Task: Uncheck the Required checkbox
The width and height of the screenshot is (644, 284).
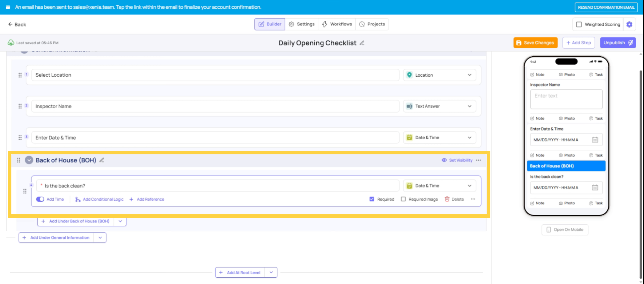Action: [x=372, y=199]
